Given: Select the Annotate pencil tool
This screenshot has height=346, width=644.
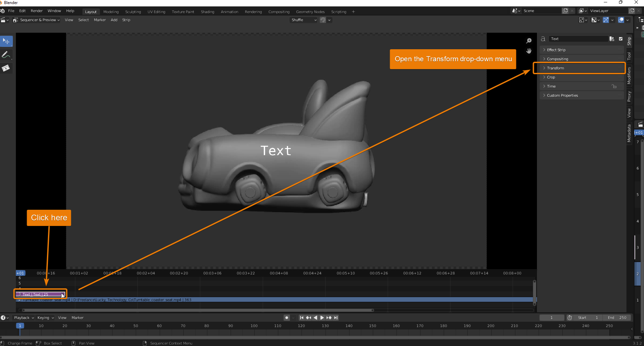Looking at the screenshot, I should pyautogui.click(x=6, y=55).
